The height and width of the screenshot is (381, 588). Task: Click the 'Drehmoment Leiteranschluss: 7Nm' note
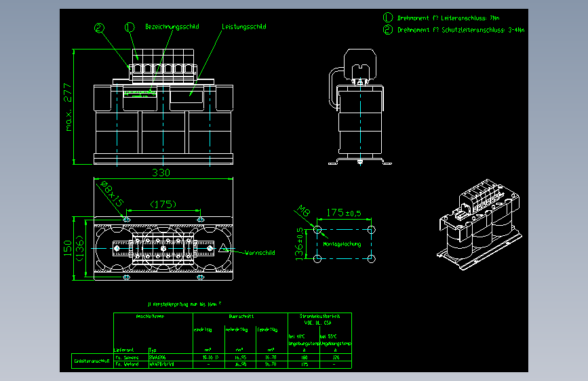coord(448,18)
